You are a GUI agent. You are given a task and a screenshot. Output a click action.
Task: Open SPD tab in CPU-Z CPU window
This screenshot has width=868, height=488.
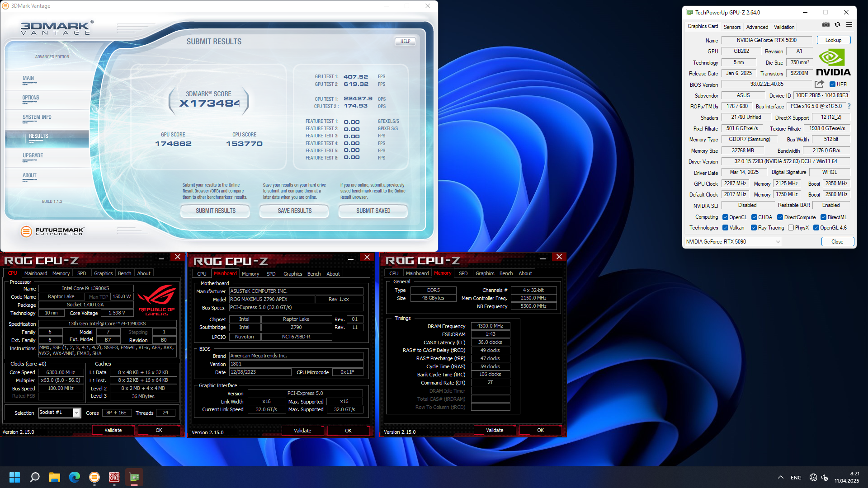tap(81, 273)
